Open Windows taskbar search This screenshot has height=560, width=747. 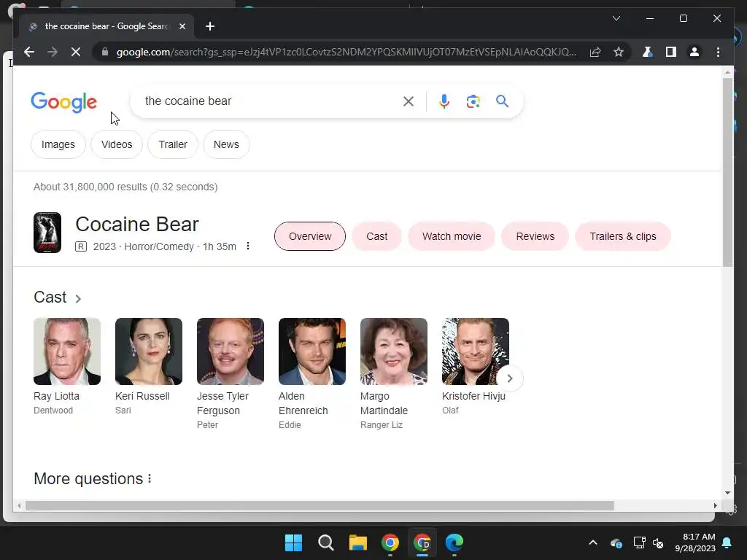tap(326, 542)
